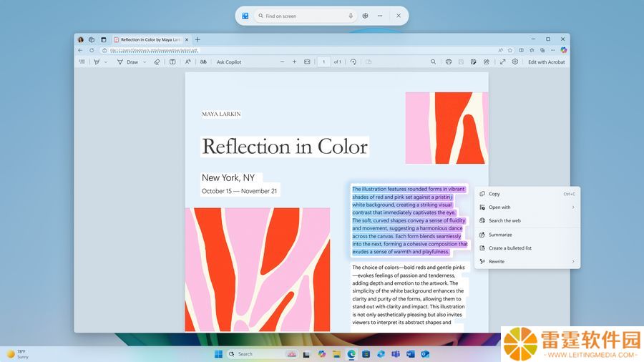Click the small artwork at top right

pyautogui.click(x=447, y=128)
